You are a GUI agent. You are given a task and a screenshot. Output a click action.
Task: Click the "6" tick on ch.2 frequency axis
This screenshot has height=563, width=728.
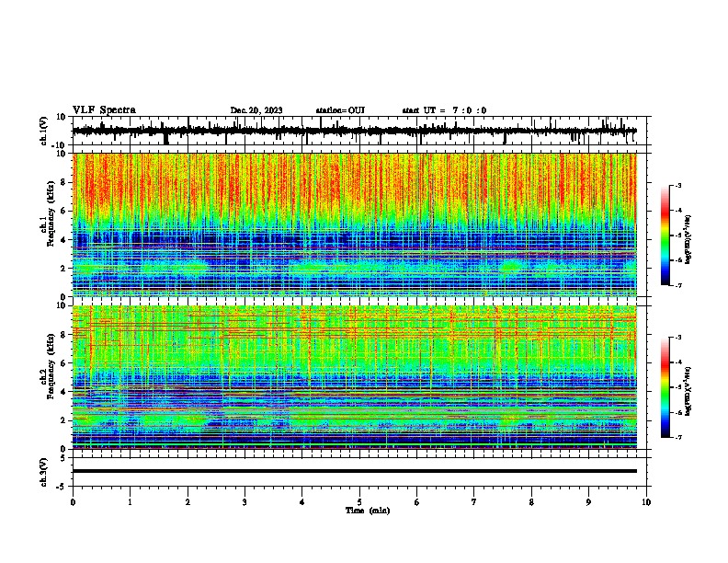63,363
